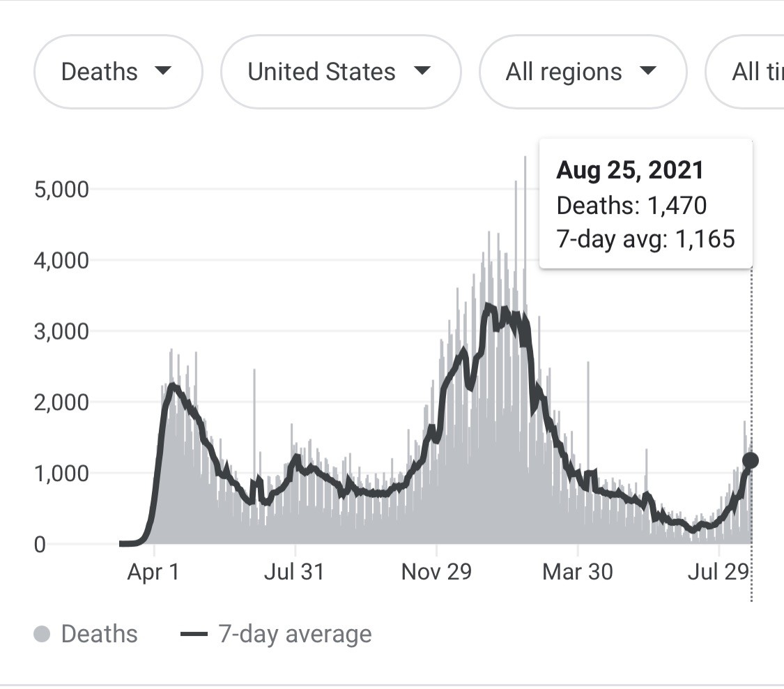Click the caret arrow beside All regions

point(647,71)
